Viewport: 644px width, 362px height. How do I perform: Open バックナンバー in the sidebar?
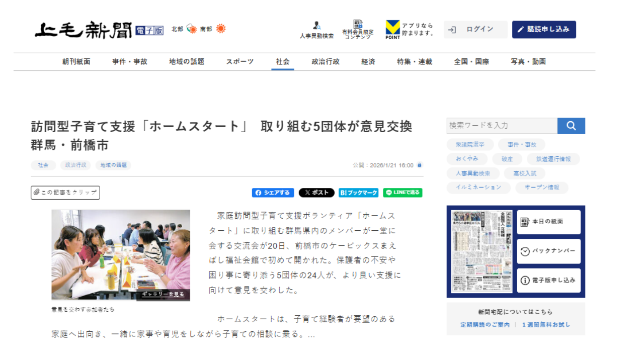point(548,251)
